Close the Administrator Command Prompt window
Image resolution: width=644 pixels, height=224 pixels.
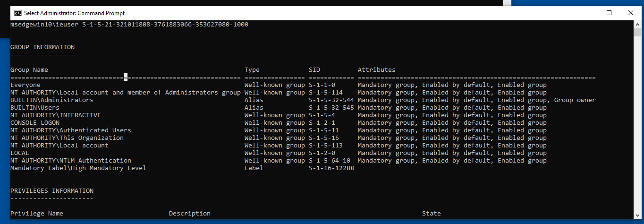pyautogui.click(x=631, y=13)
